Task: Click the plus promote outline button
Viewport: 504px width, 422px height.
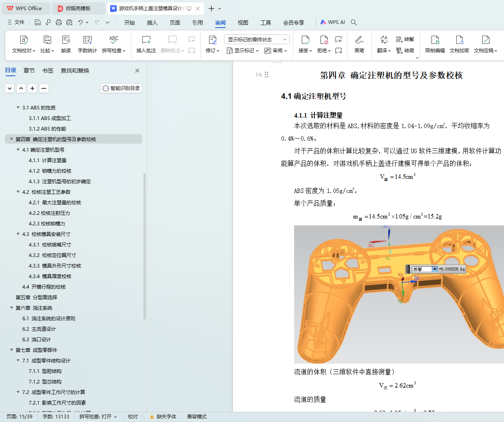Action: pos(32,88)
